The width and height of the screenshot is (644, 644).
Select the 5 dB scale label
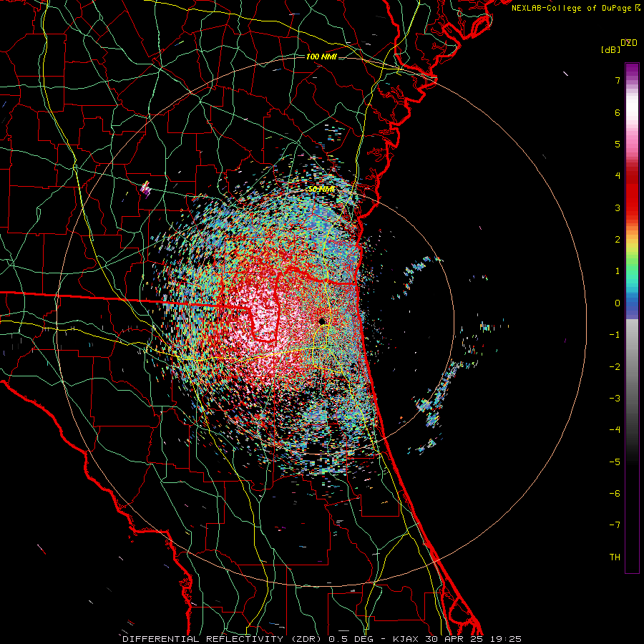pos(618,144)
